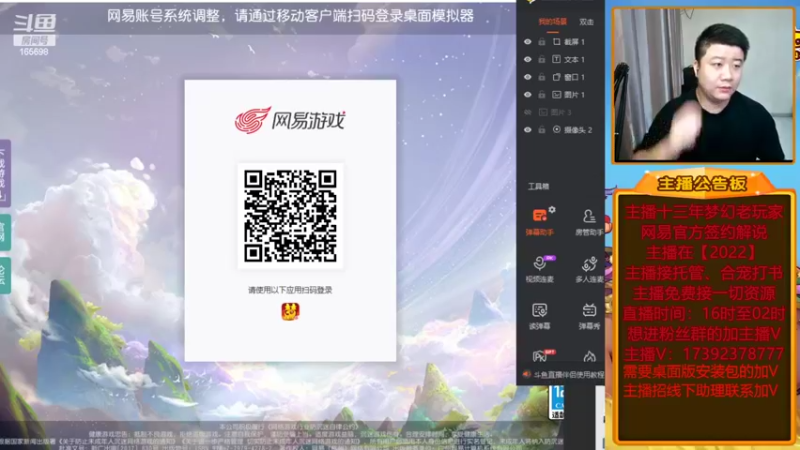Hide the 截屏 1 source
The height and width of the screenshot is (450, 800).
(x=528, y=42)
